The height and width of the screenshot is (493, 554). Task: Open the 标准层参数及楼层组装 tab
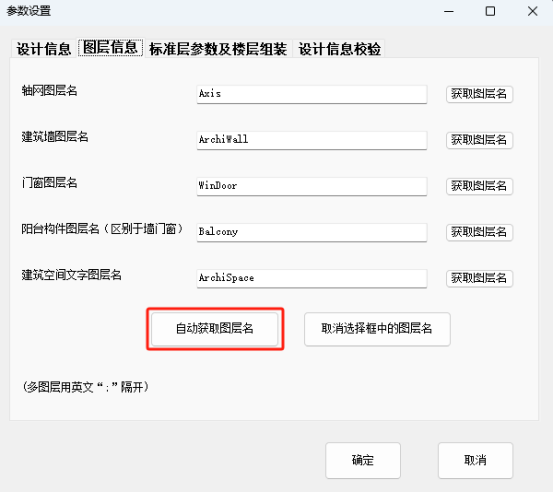[218, 49]
